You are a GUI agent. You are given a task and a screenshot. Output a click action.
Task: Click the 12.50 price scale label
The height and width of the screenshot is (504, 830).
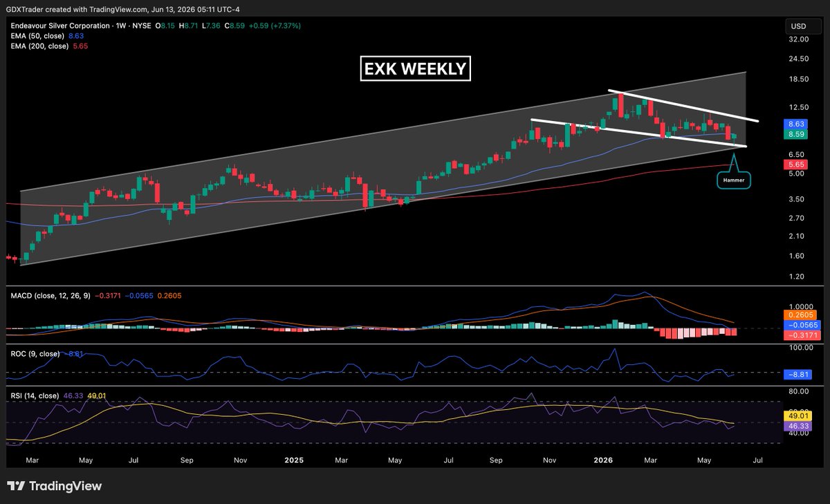coord(799,107)
